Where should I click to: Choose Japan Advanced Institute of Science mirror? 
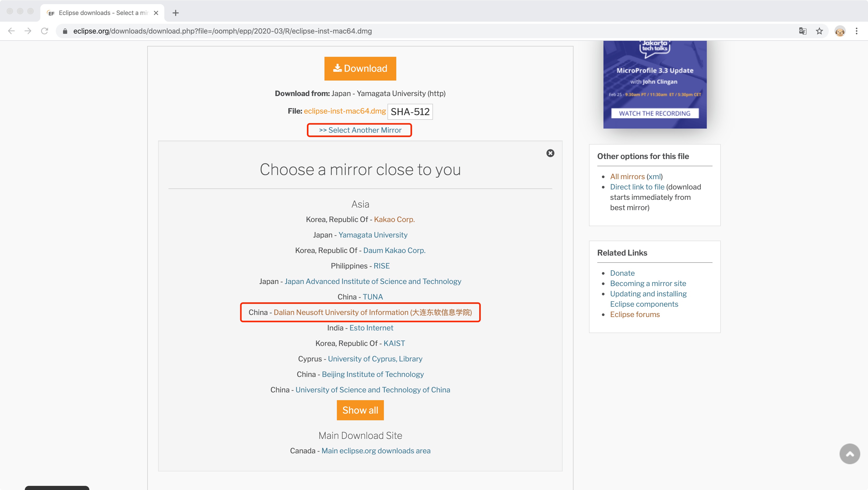point(373,281)
